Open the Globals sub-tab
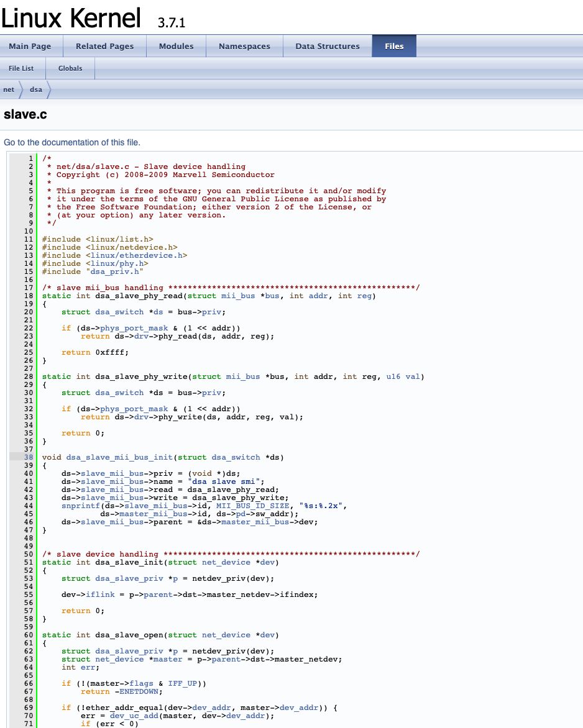This screenshot has width=583, height=728. [x=70, y=68]
